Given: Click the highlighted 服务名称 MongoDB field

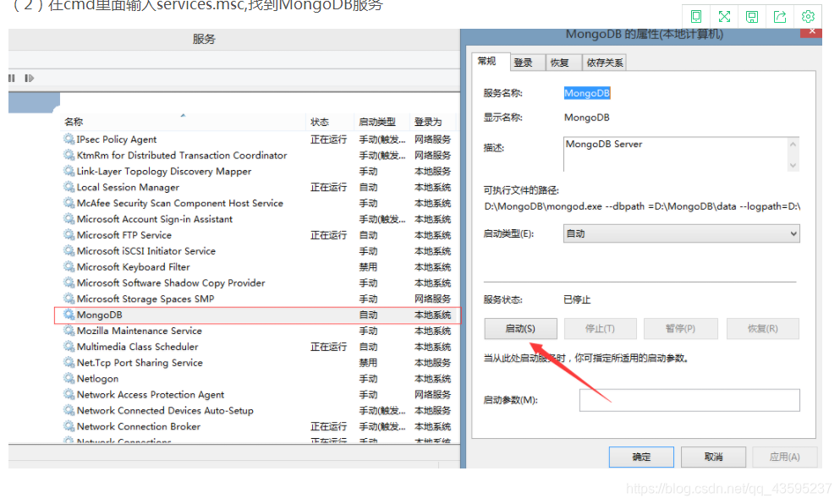Looking at the screenshot, I should pyautogui.click(x=587, y=93).
